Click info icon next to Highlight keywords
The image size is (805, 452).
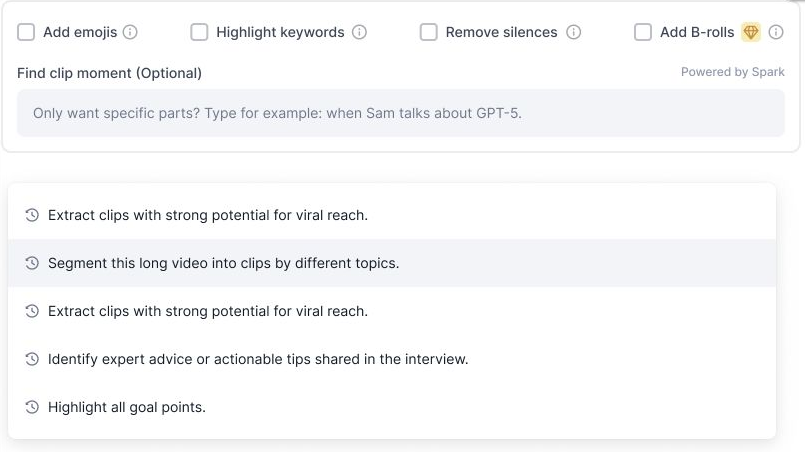coord(359,32)
